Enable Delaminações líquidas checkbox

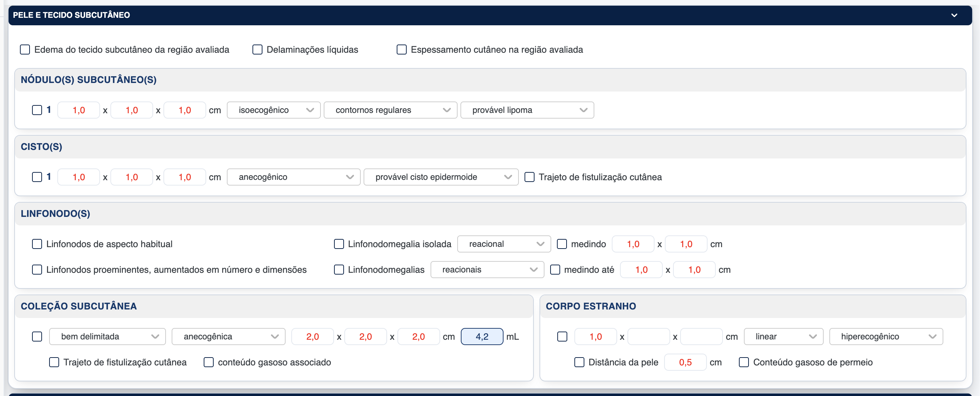pos(257,50)
